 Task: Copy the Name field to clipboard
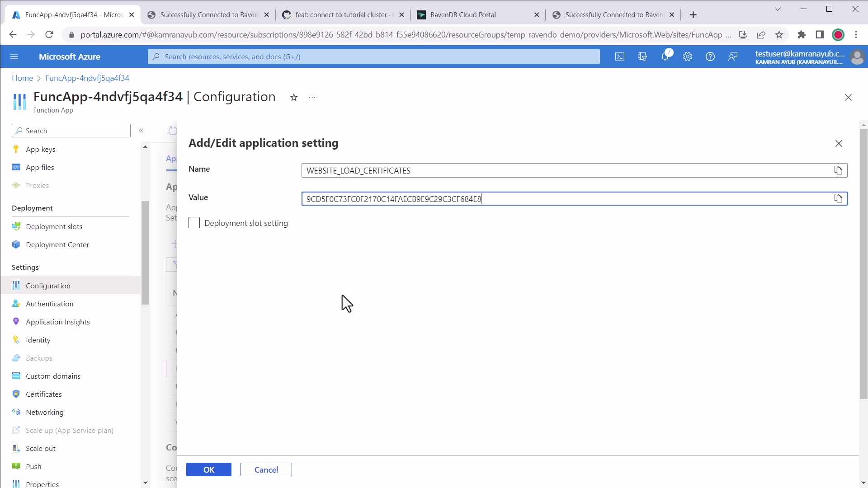pyautogui.click(x=838, y=170)
